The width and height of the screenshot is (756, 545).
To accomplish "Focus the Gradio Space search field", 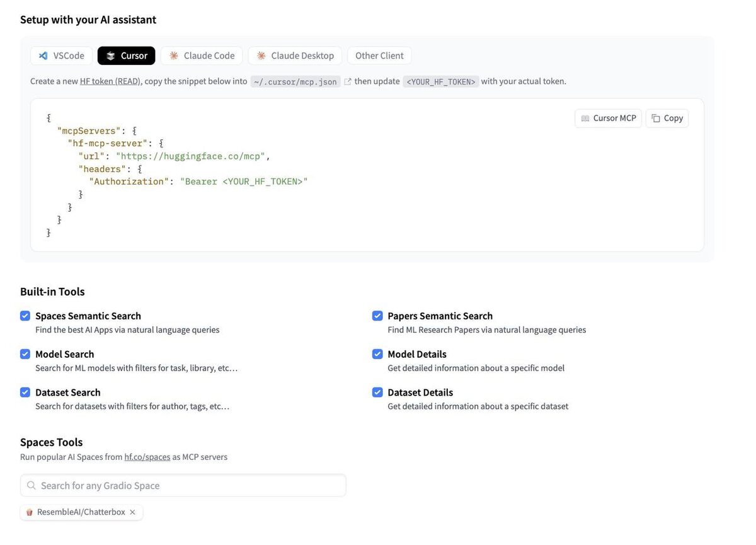I will pyautogui.click(x=189, y=486).
